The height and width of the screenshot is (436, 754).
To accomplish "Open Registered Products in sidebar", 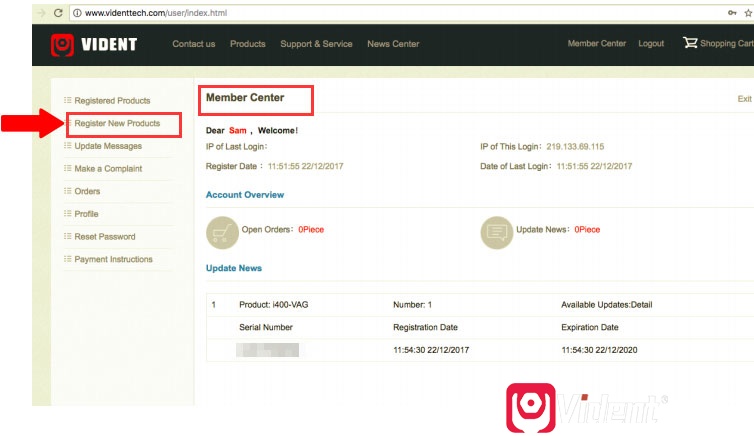I will [x=112, y=100].
